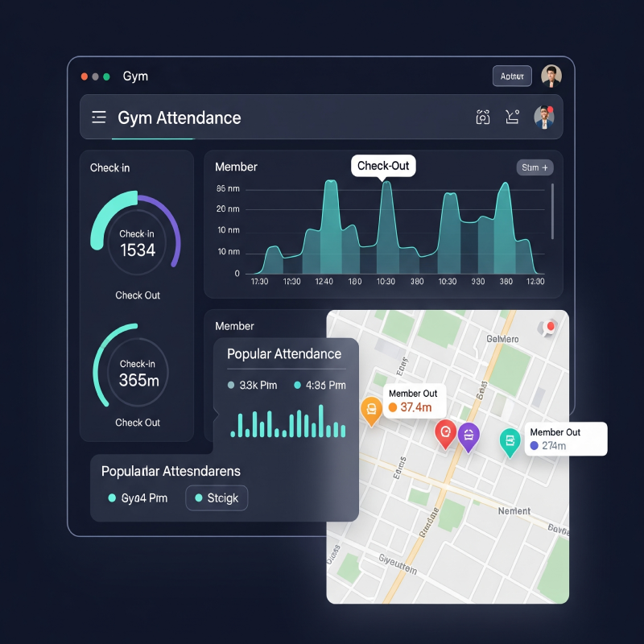The width and height of the screenshot is (644, 644).
Task: Select the teal map pin marker
Action: click(510, 443)
